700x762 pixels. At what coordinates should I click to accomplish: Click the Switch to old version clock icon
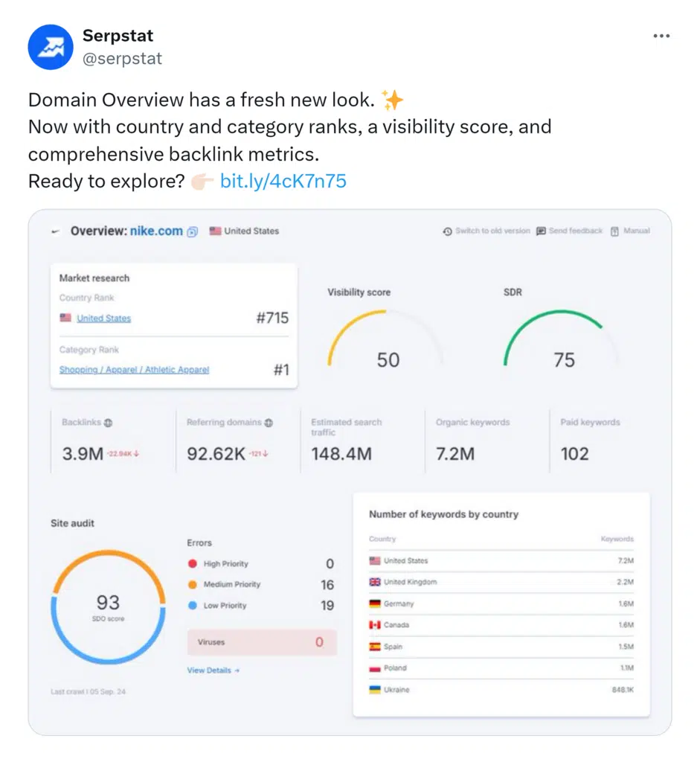pyautogui.click(x=447, y=231)
